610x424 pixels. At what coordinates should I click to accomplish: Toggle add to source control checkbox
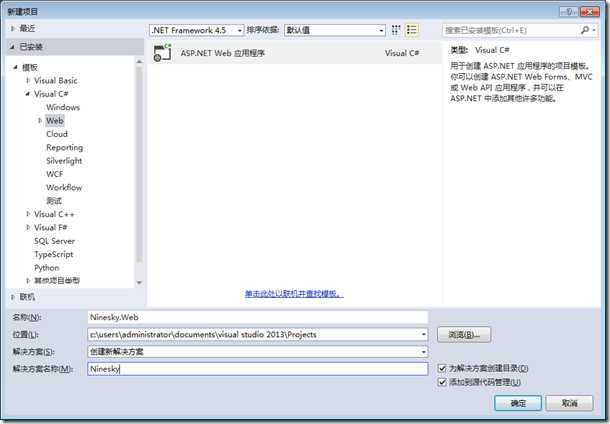[442, 382]
